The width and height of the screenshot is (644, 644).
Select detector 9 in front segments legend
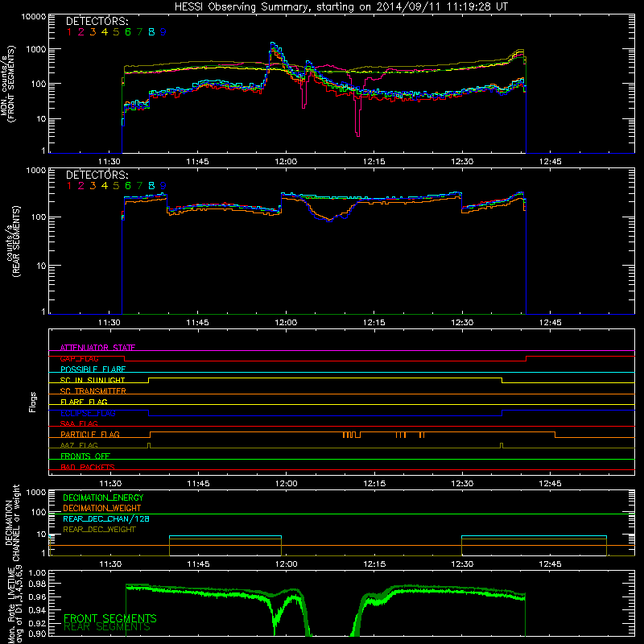point(163,32)
